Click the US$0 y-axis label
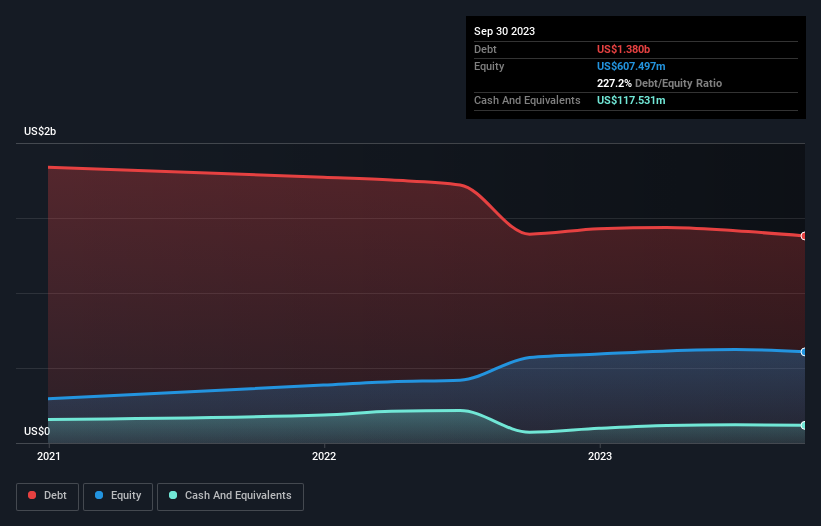This screenshot has width=821, height=526. click(37, 431)
